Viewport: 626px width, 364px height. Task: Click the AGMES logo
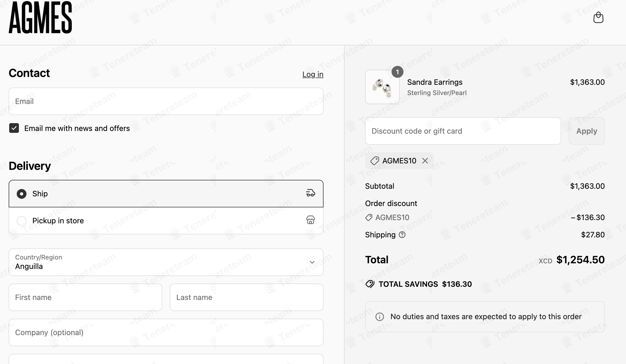coord(41,18)
